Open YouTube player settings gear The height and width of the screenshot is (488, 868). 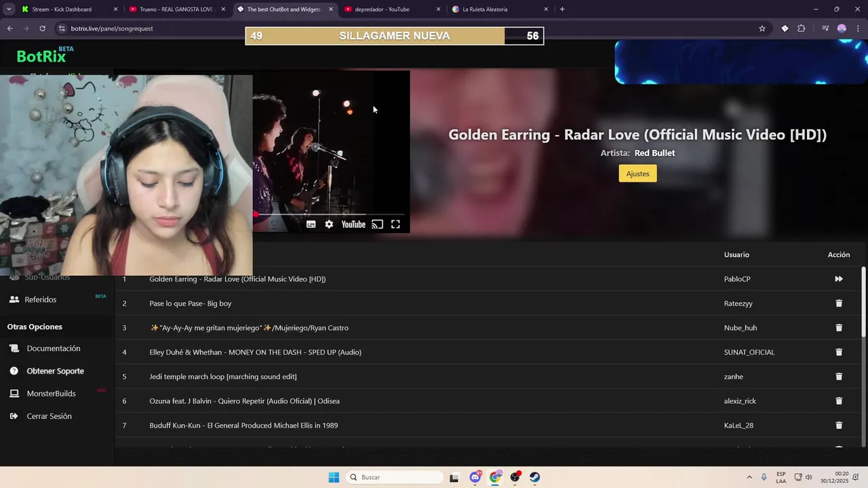pyautogui.click(x=329, y=224)
